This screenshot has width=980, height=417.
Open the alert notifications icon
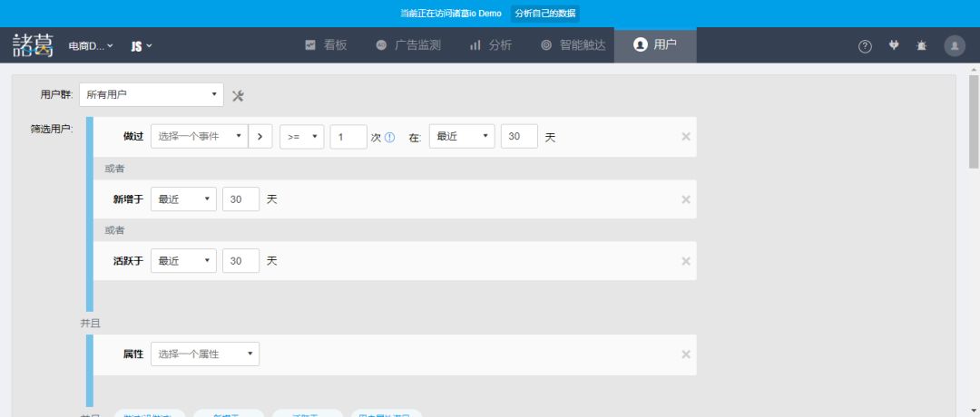(921, 45)
